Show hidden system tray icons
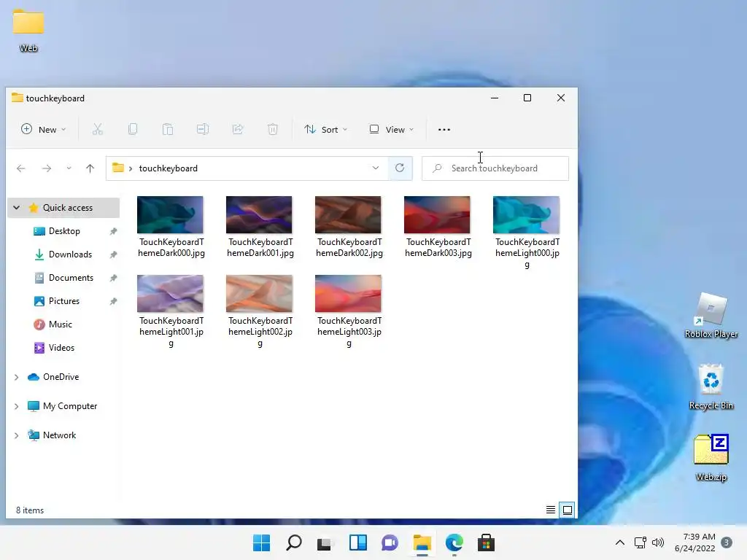Screen dimensions: 747x560 [x=620, y=542]
